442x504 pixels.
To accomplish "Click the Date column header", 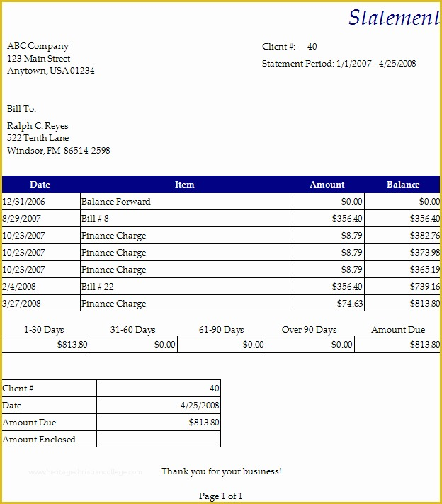I will point(40,185).
